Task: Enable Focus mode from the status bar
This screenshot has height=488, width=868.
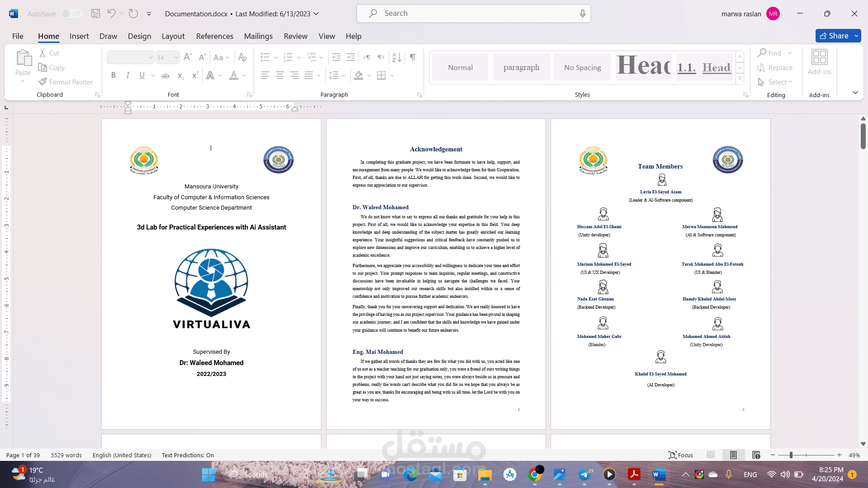Action: [x=680, y=455]
